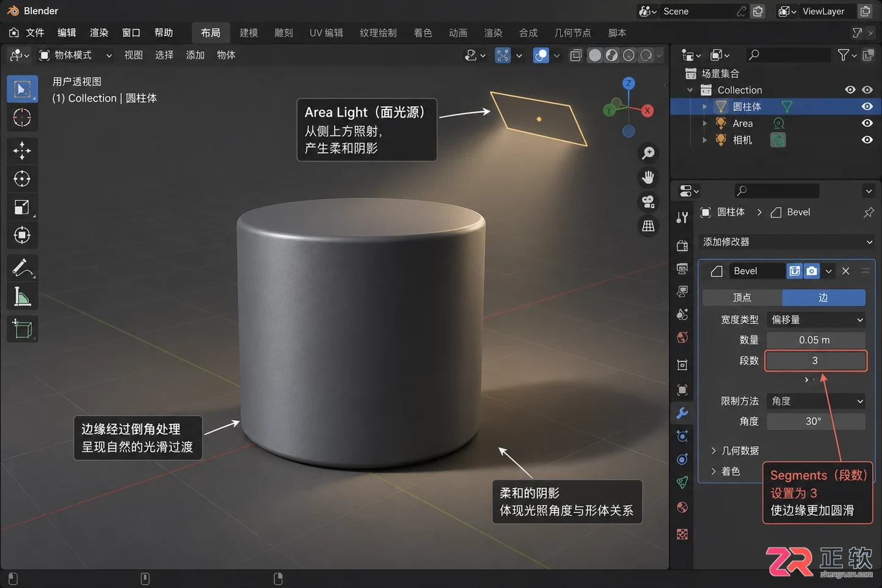Open outliner filter funnel
Image resolution: width=882 pixels, height=588 pixels.
pyautogui.click(x=843, y=55)
